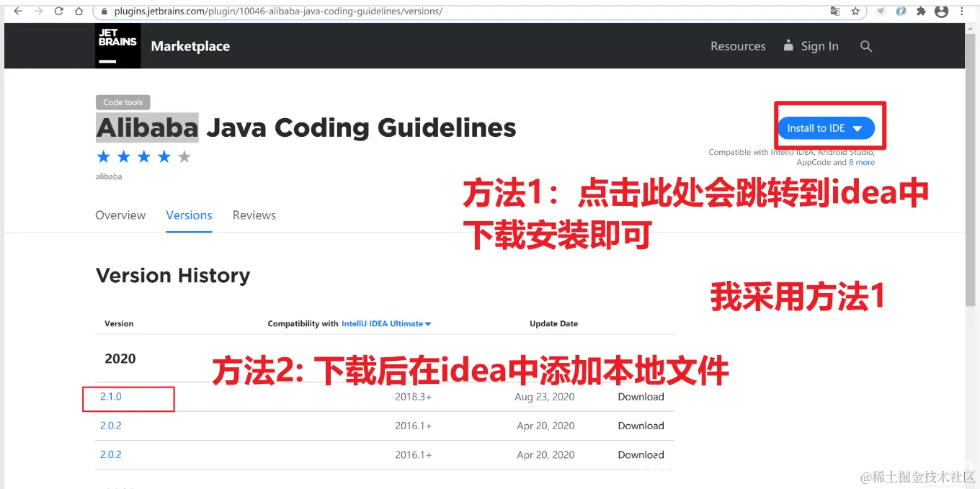
Task: Click the alibaba vendor name
Action: coord(109,176)
